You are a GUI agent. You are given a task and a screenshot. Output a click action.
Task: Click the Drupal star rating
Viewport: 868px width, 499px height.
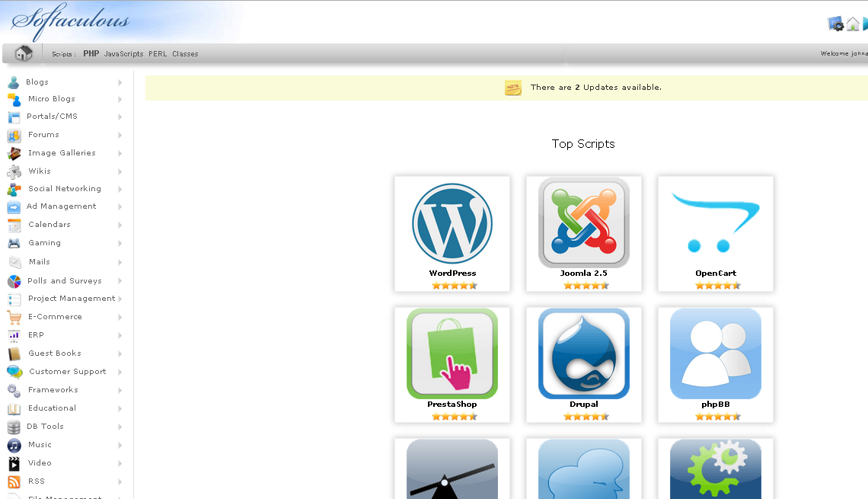586,417
